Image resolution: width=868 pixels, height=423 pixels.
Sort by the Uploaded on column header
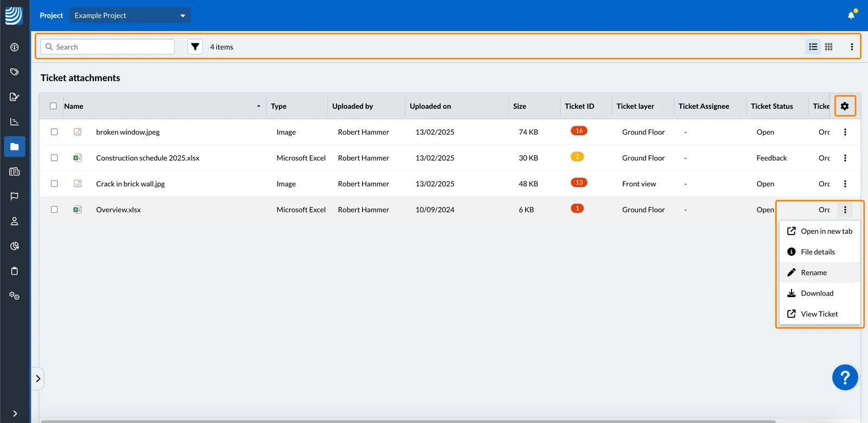click(x=430, y=106)
